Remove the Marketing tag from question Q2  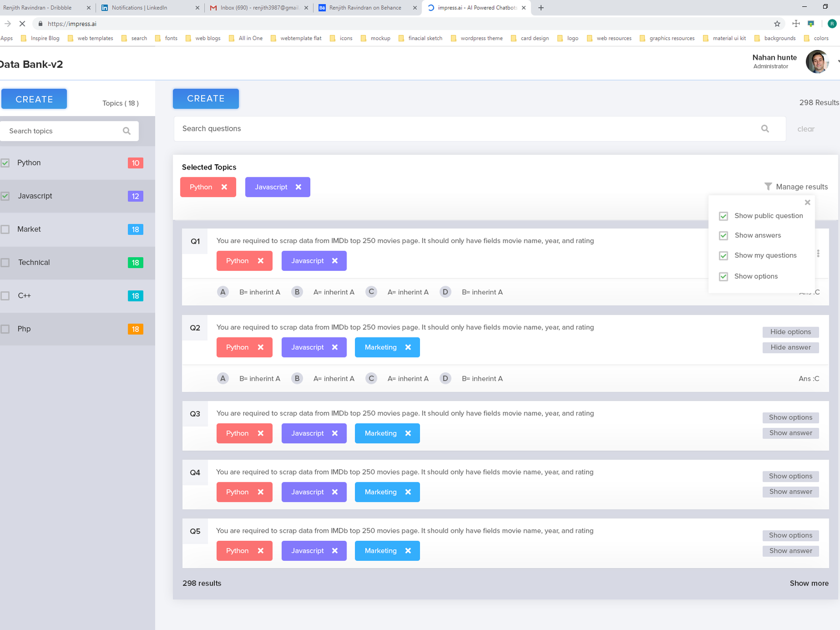coord(408,347)
